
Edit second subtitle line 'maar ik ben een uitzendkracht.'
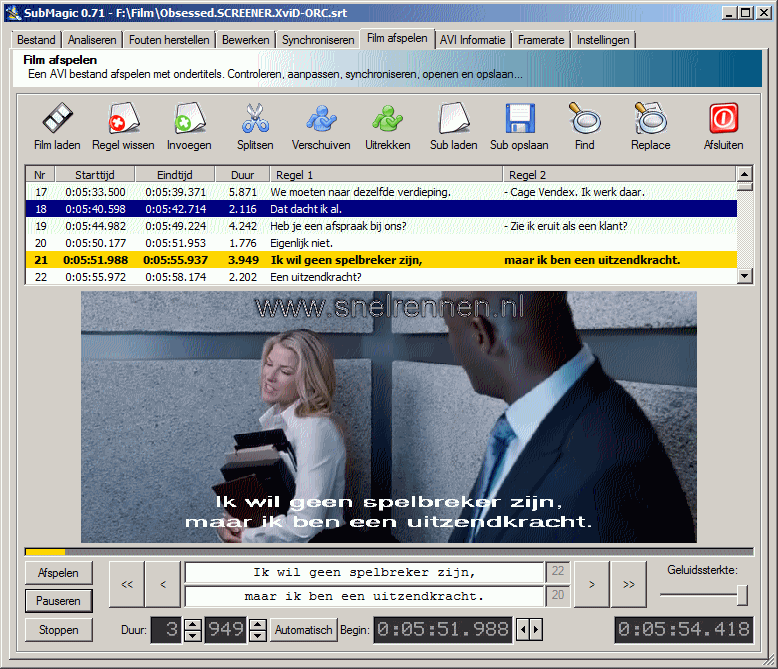coord(364,596)
